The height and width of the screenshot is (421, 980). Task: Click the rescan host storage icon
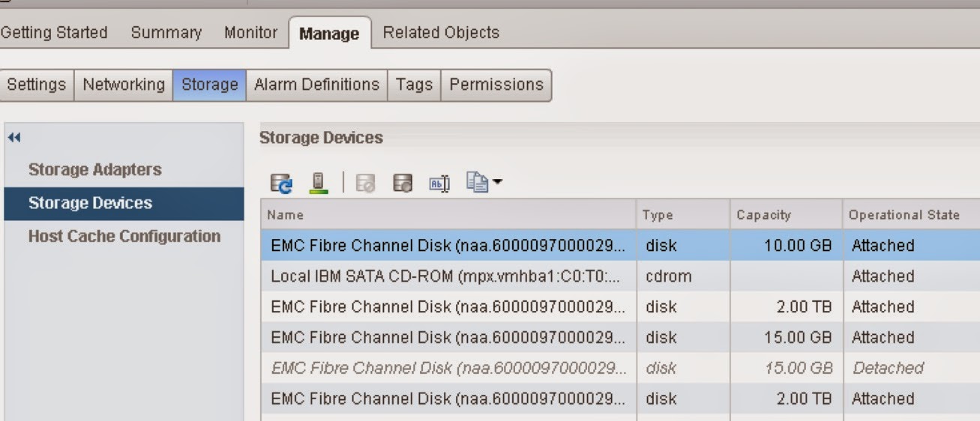[x=319, y=182]
